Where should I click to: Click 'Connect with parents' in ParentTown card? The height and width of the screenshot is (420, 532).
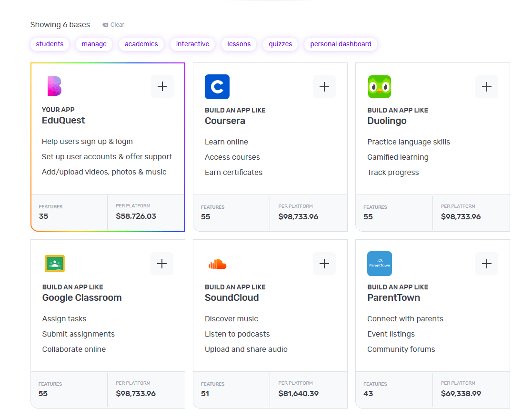point(405,319)
